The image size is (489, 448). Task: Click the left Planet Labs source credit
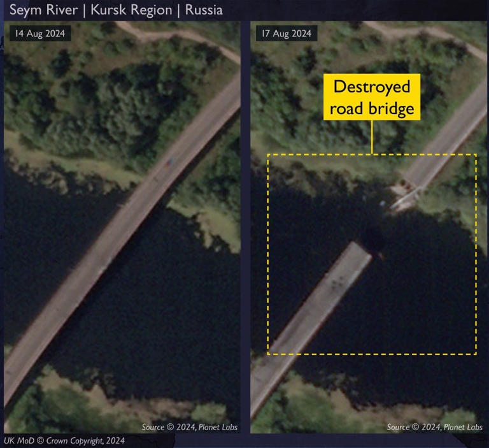[190, 427]
